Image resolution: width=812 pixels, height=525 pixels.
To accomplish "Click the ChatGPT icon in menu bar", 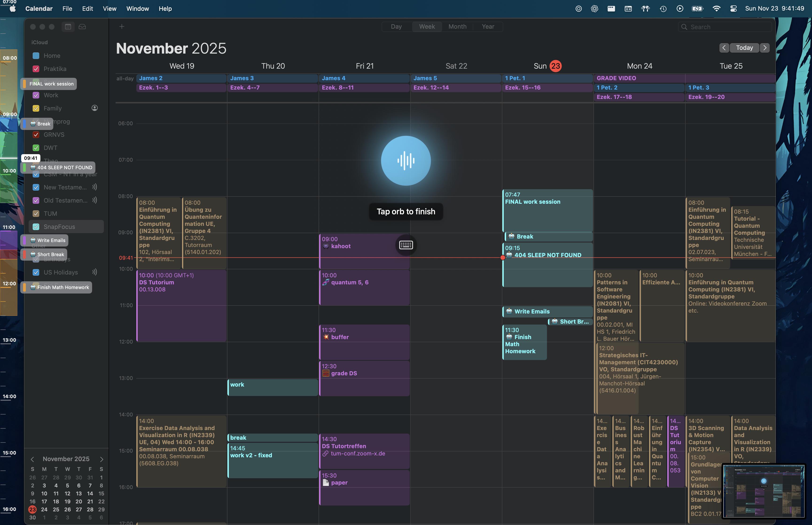I will click(x=594, y=8).
